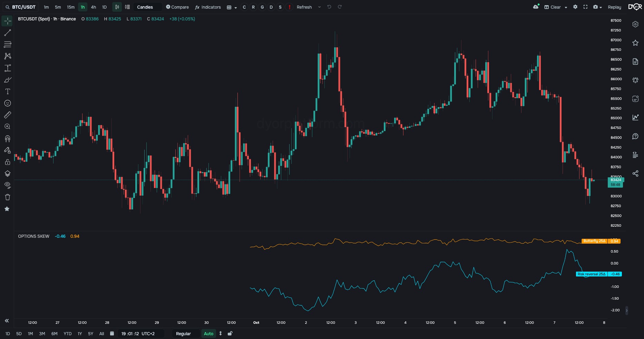Image resolution: width=644 pixels, height=339 pixels.
Task: Hide all drawings with eye icon
Action: [7, 185]
